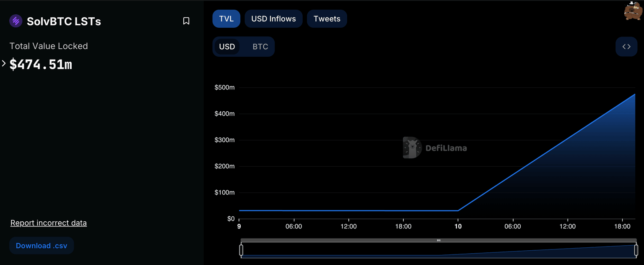
Task: Switch chart denomination to BTC
Action: click(260, 47)
